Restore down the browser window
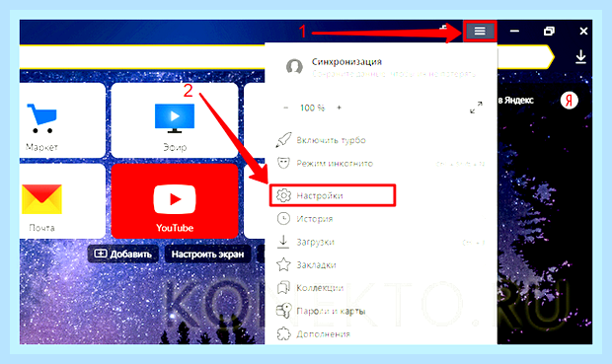Viewport: 612px width, 364px height. [x=549, y=31]
